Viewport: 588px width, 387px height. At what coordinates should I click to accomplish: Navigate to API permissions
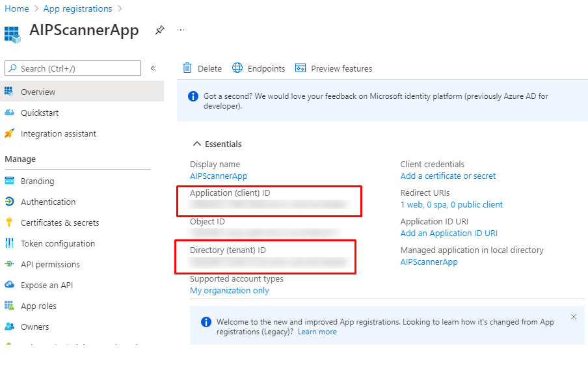coord(50,264)
